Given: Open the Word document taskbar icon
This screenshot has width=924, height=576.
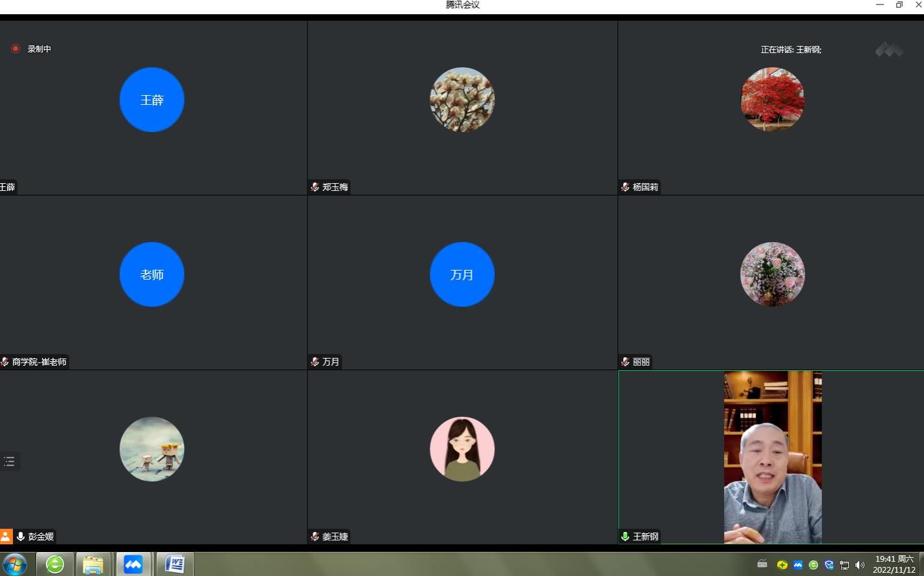Looking at the screenshot, I should (x=174, y=564).
